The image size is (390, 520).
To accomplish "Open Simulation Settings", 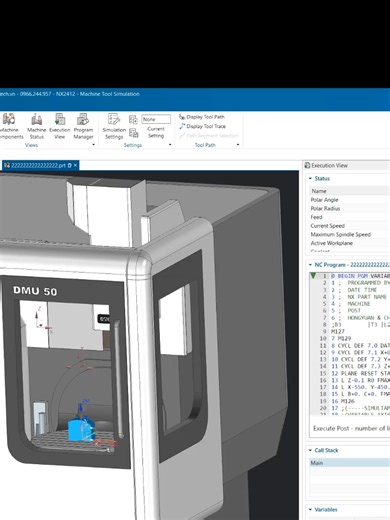I will [114, 126].
